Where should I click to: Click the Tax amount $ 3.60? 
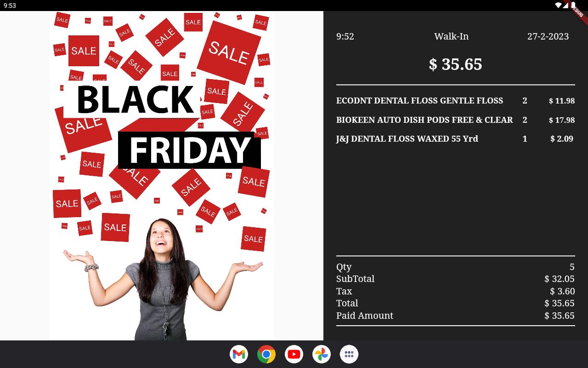[562, 291]
